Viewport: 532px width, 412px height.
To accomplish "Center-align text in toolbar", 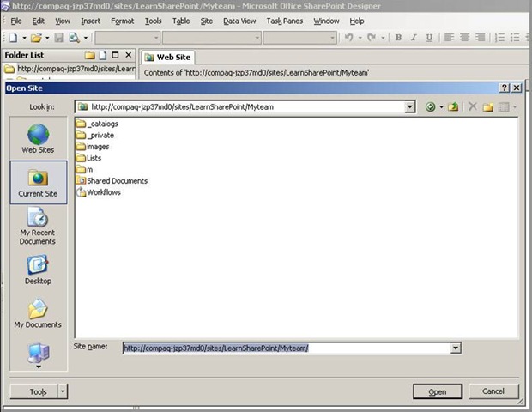I will pyautogui.click(x=464, y=37).
